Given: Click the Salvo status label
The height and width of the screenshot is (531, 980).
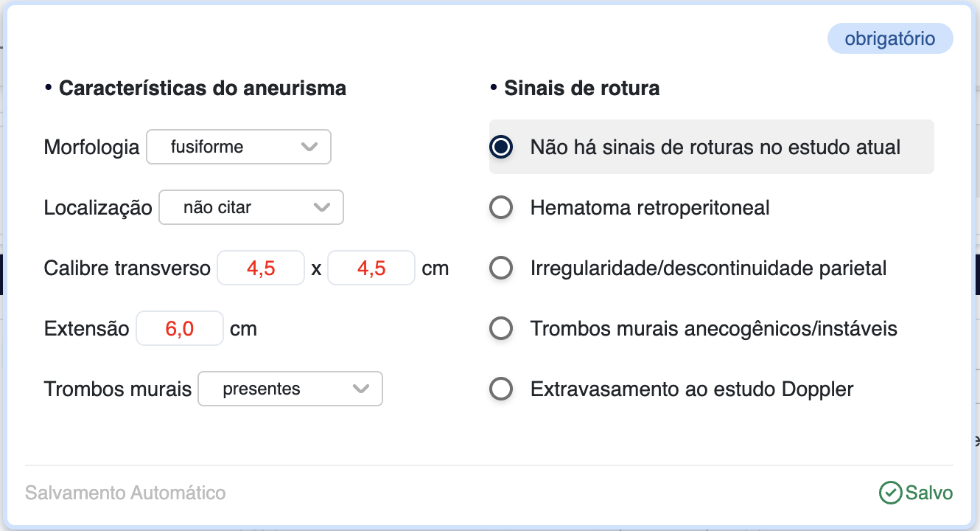Looking at the screenshot, I should click(928, 493).
